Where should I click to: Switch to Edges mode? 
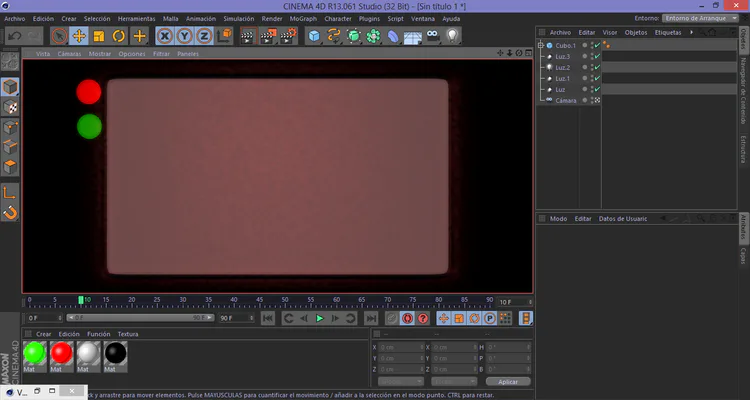(x=10, y=147)
